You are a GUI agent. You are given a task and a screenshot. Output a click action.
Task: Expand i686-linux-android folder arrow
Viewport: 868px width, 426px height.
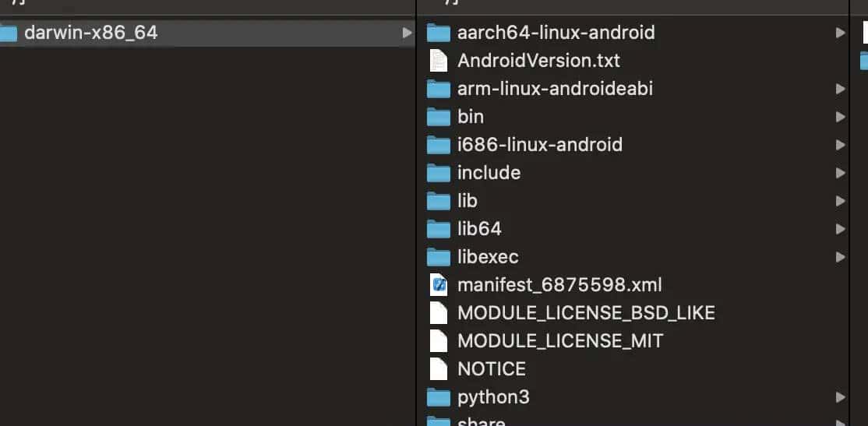(x=840, y=146)
